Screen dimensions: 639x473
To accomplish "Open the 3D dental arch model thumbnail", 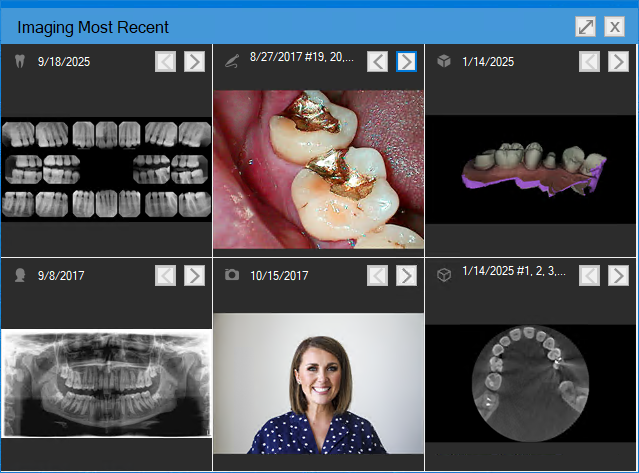I will [x=531, y=168].
